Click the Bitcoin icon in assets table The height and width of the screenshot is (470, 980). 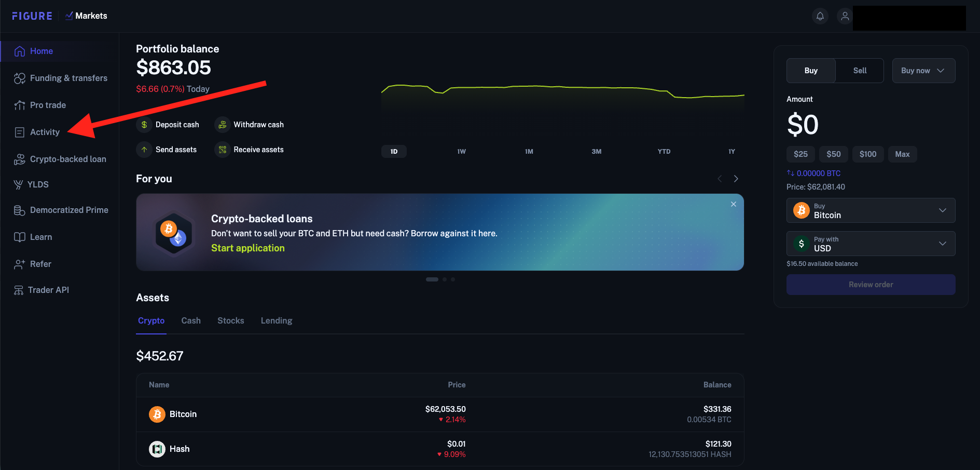tap(157, 414)
